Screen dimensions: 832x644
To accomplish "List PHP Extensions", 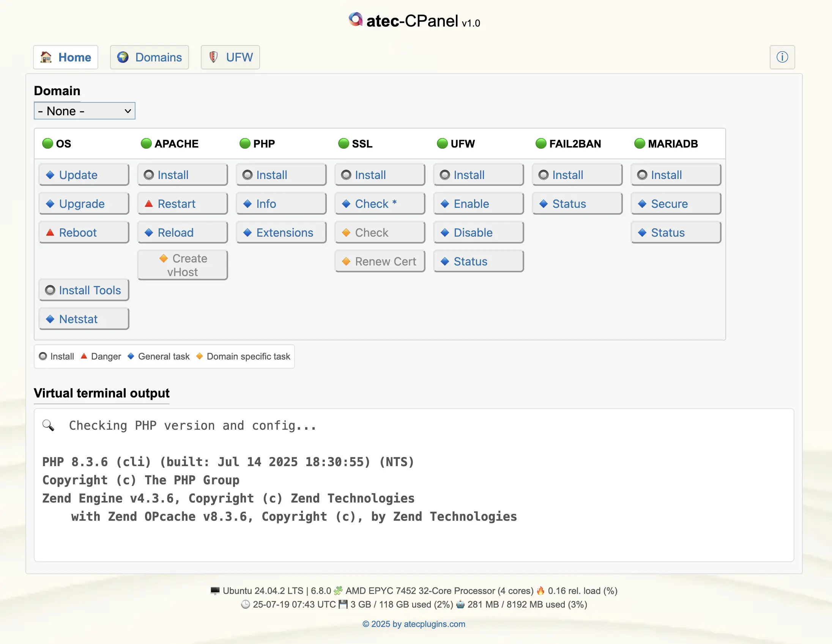I will (x=281, y=232).
